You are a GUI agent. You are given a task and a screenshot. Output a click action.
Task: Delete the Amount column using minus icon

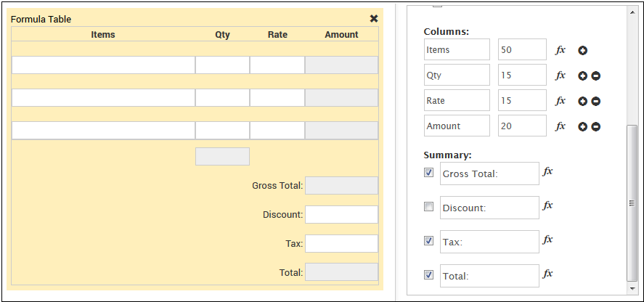[595, 126]
